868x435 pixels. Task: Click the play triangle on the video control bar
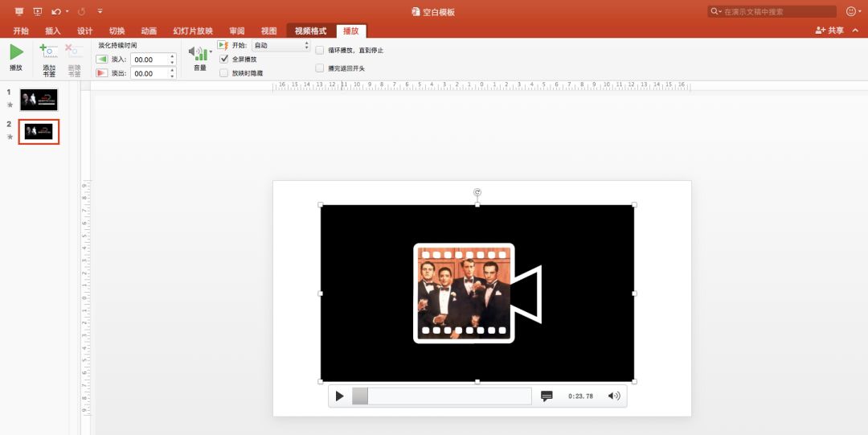(x=340, y=396)
